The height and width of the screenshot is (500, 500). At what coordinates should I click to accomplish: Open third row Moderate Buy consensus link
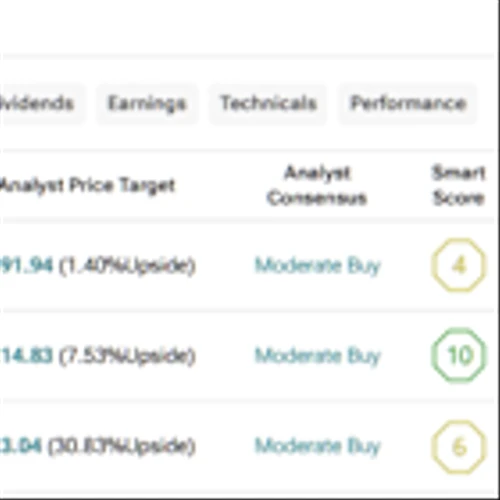[317, 446]
